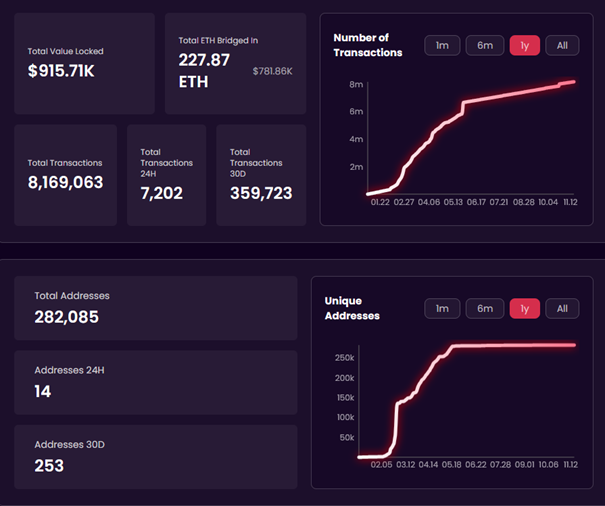Click the Total Value Locked card
The height and width of the screenshot is (506, 605).
point(84,63)
